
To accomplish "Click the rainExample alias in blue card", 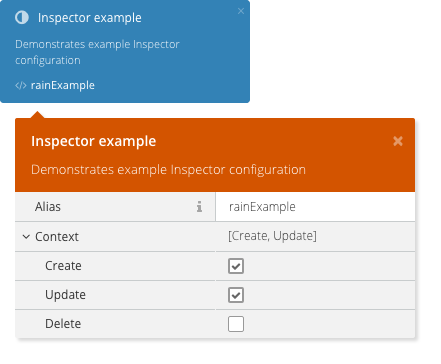I will (x=63, y=85).
